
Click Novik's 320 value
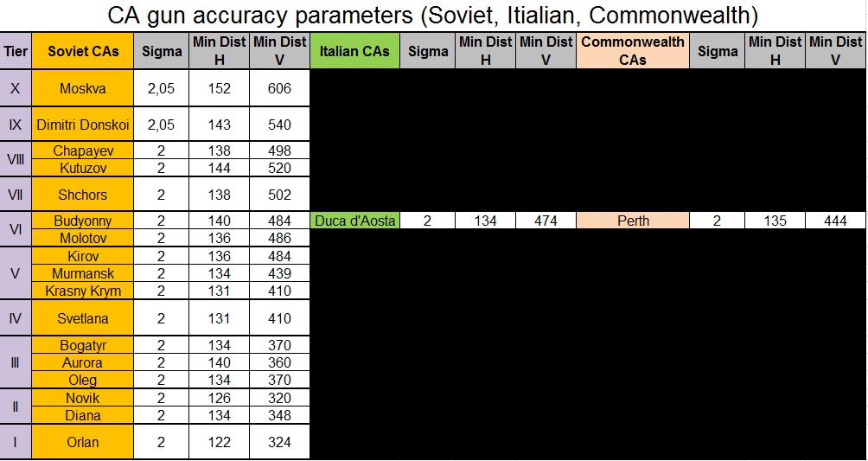pos(279,398)
